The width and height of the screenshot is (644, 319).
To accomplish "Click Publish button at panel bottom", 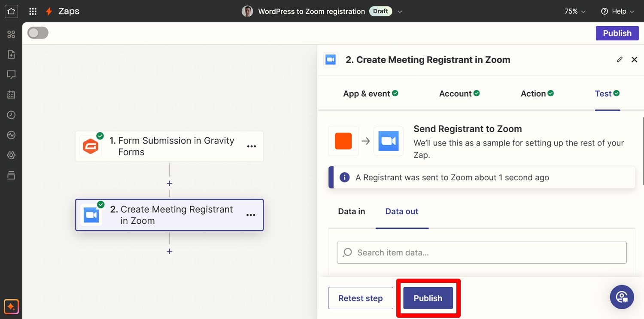I will (x=428, y=298).
